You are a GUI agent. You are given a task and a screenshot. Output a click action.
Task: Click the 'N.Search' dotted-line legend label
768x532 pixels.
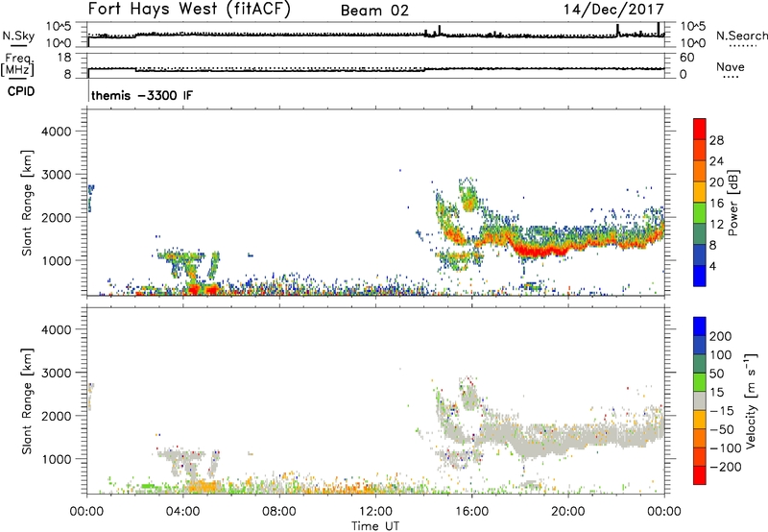[741, 36]
